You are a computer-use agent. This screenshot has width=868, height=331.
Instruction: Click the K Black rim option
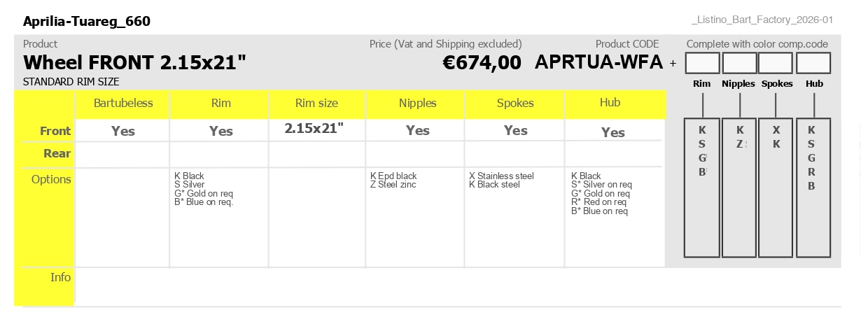189,176
